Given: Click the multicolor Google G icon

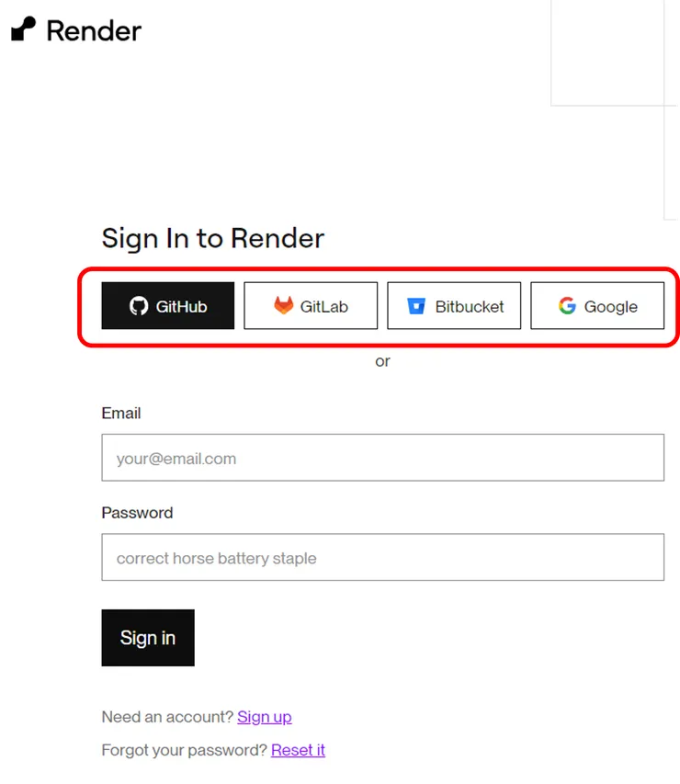Looking at the screenshot, I should click(x=567, y=306).
